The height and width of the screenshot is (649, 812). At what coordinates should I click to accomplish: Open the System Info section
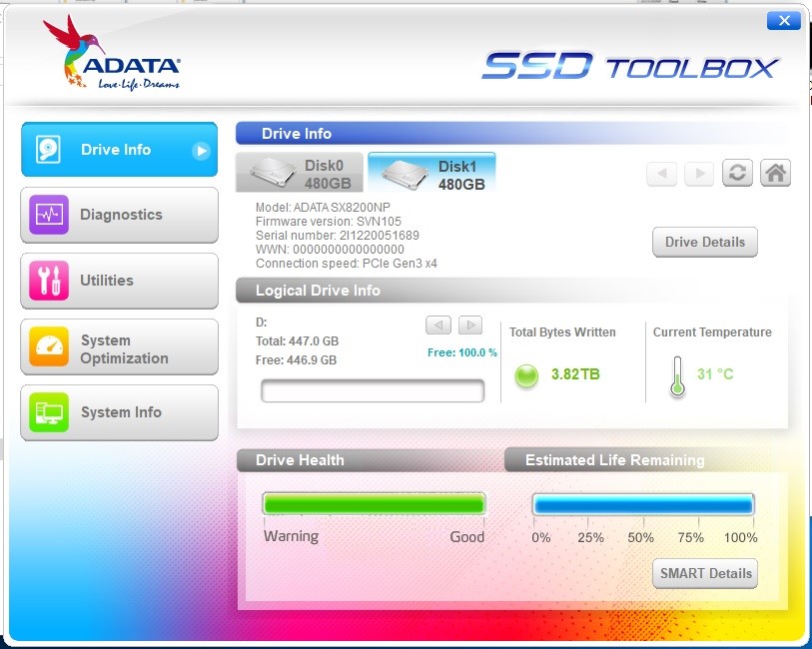tap(119, 412)
